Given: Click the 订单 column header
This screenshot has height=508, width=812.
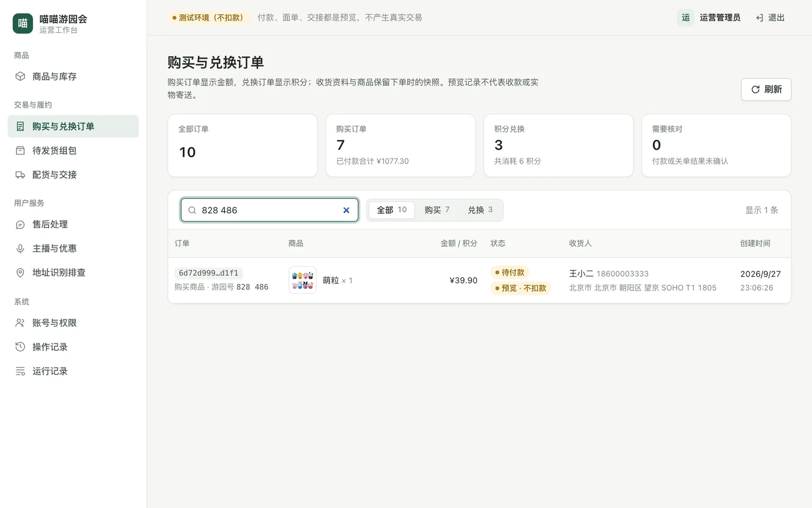Looking at the screenshot, I should click(x=182, y=243).
